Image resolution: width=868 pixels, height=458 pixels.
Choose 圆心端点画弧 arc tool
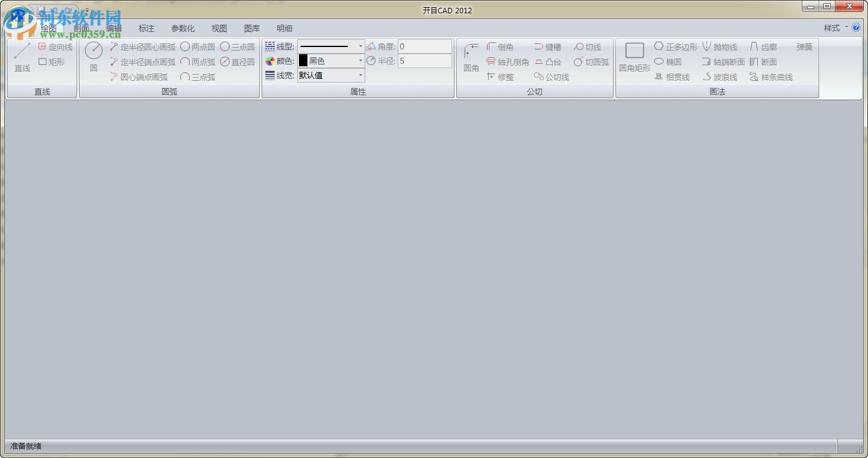(x=139, y=77)
